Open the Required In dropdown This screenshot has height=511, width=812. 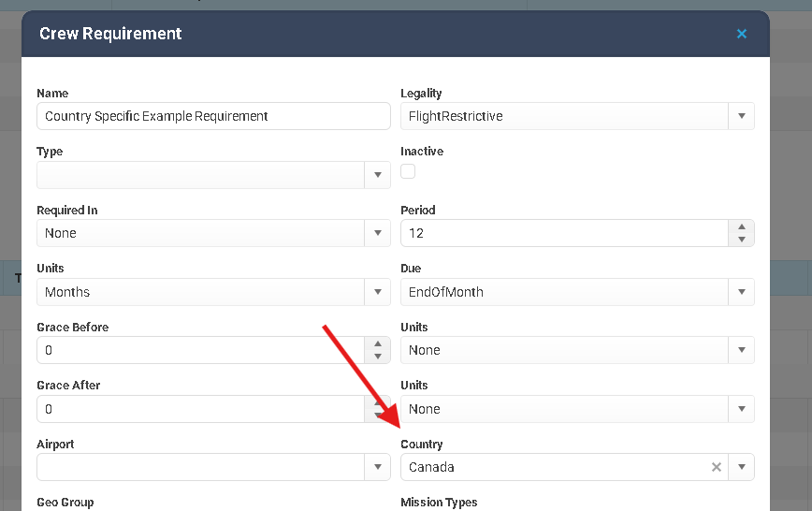click(377, 233)
